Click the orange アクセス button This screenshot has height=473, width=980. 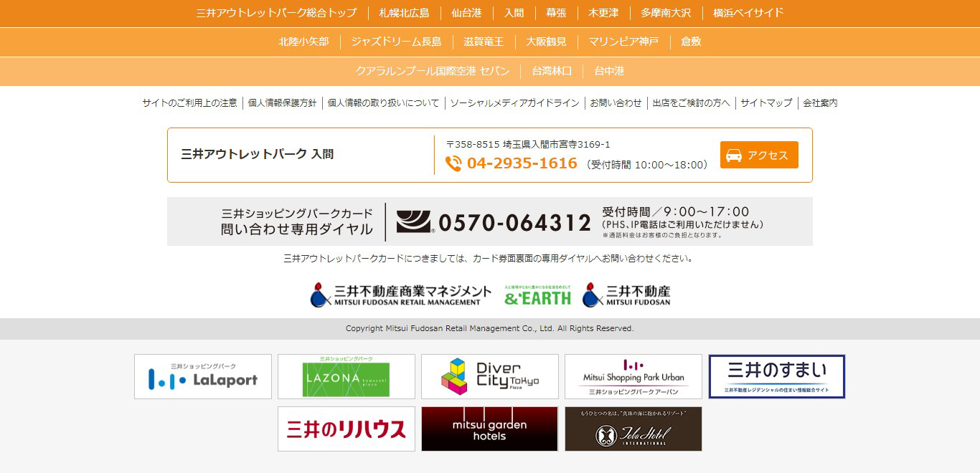click(x=759, y=155)
